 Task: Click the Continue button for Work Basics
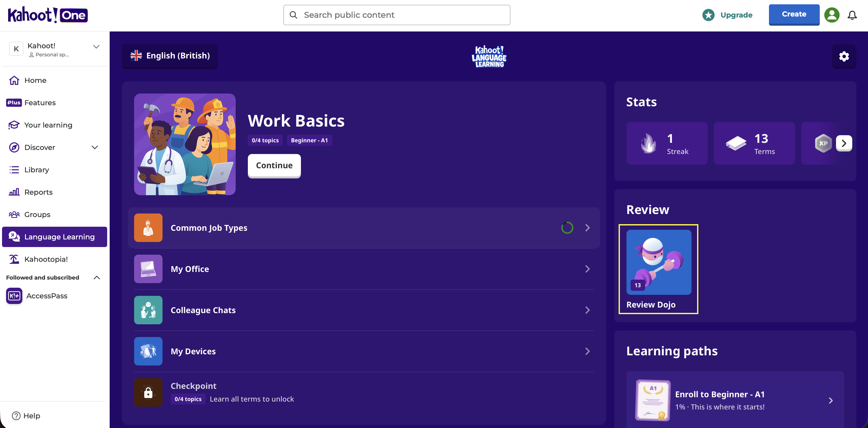pos(274,166)
